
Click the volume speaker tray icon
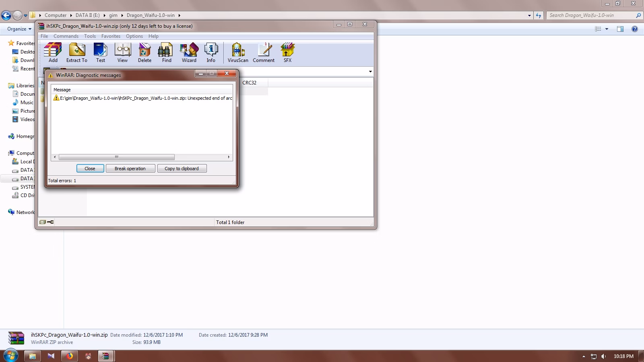pos(603,356)
